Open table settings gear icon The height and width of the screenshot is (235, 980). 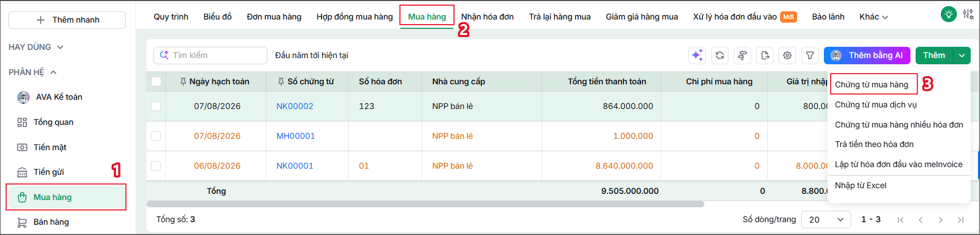pyautogui.click(x=787, y=55)
